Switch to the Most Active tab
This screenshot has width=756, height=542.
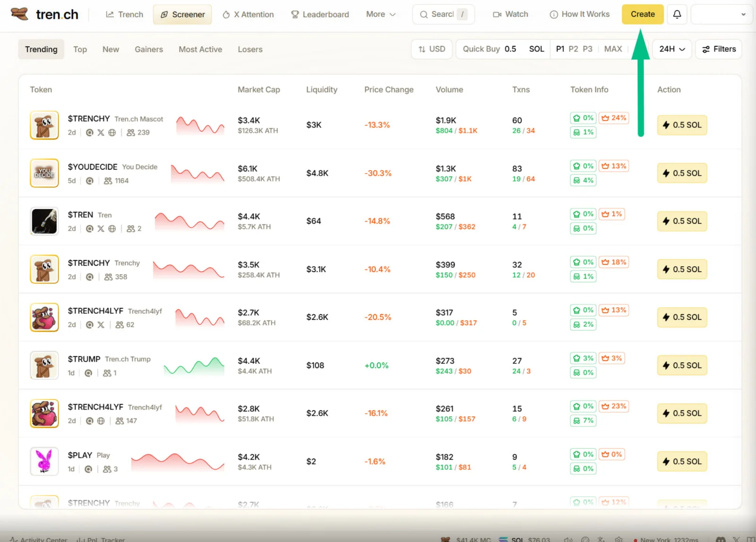[x=200, y=49]
